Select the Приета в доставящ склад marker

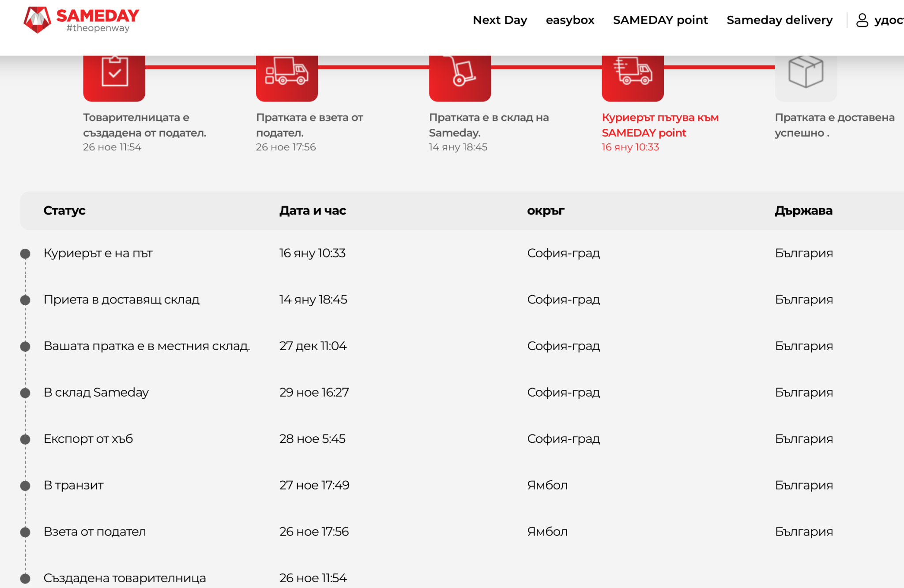click(x=26, y=300)
